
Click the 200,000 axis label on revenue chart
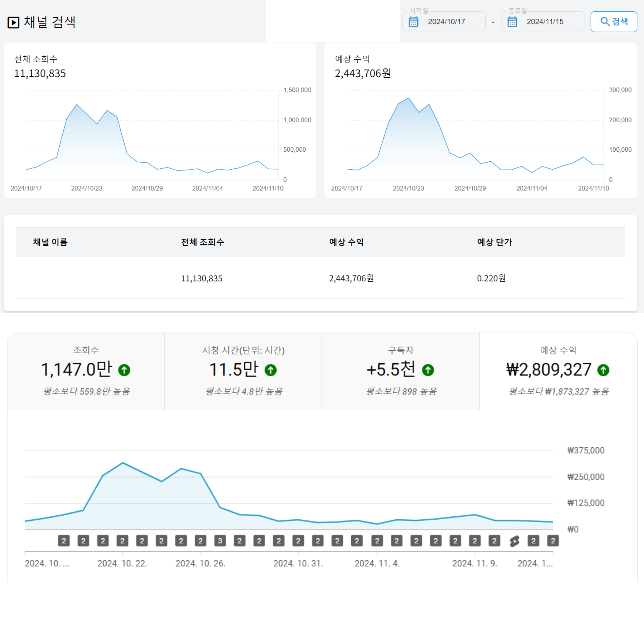pyautogui.click(x=620, y=120)
